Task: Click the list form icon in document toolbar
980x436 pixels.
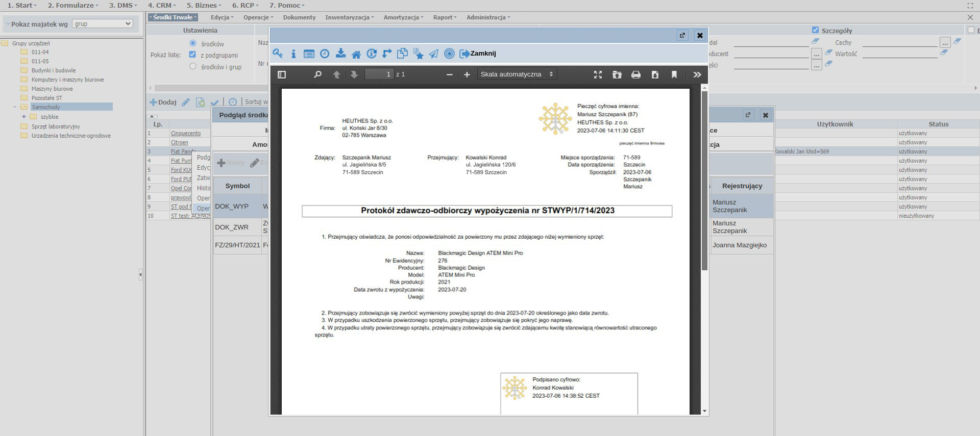Action: [x=309, y=54]
